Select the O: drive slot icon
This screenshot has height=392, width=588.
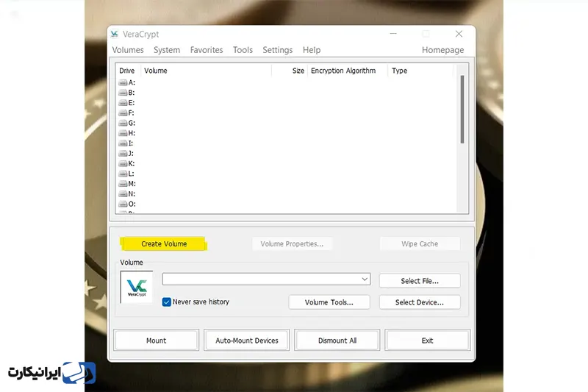[123, 204]
